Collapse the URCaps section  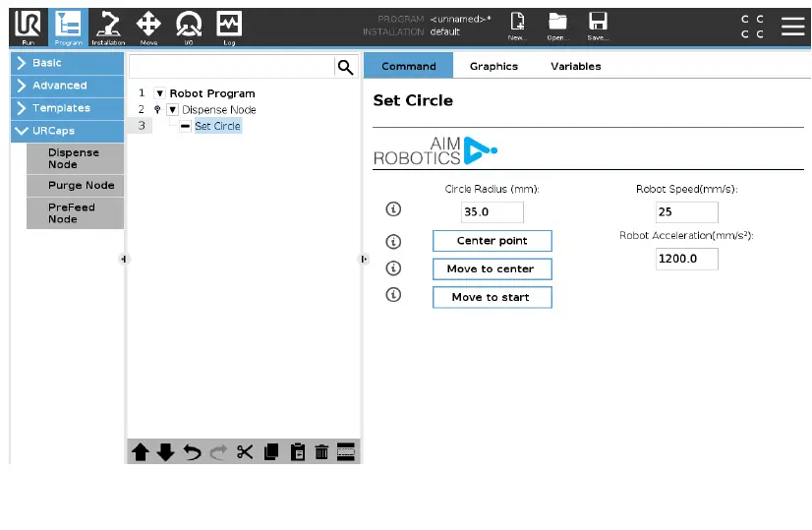point(67,131)
